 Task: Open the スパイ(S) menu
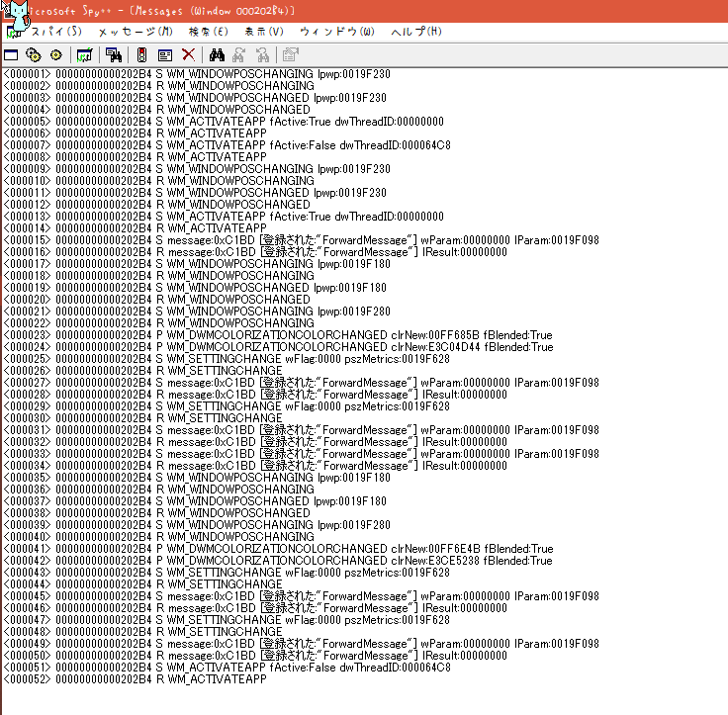tap(56, 32)
